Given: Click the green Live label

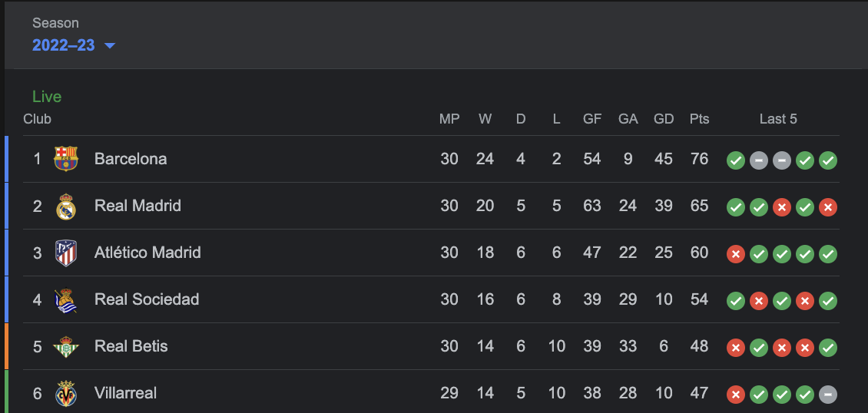Looking at the screenshot, I should point(47,97).
